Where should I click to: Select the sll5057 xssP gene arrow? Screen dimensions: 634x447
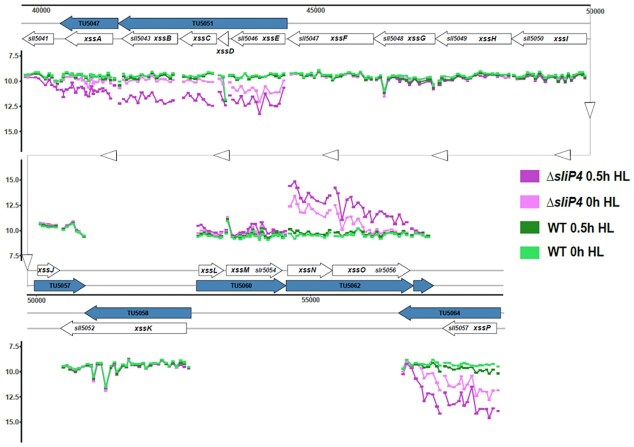tap(470, 328)
